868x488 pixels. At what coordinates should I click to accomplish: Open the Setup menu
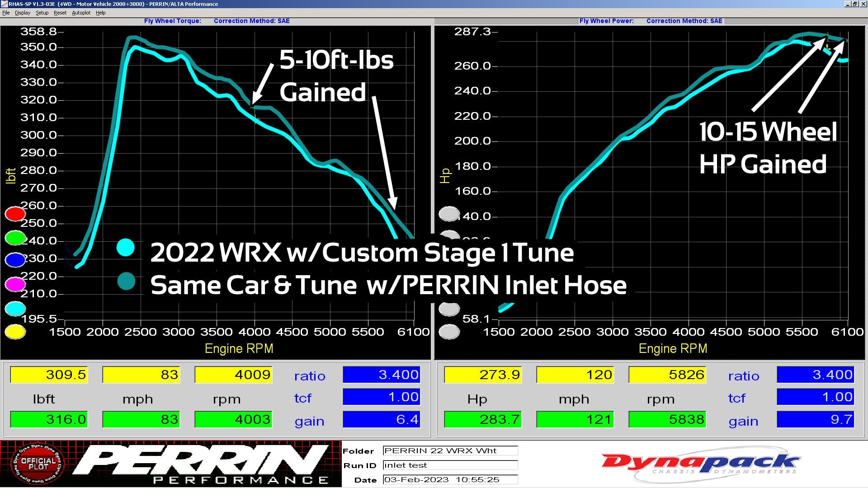(42, 13)
